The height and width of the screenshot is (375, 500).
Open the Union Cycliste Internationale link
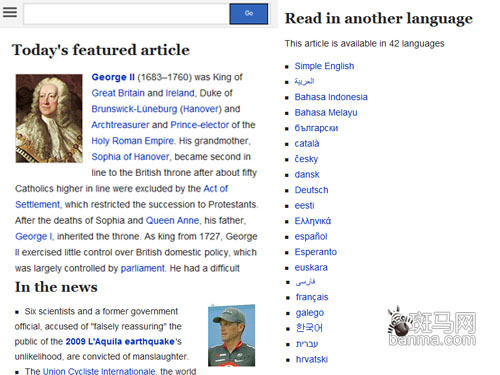pyautogui.click(x=99, y=371)
